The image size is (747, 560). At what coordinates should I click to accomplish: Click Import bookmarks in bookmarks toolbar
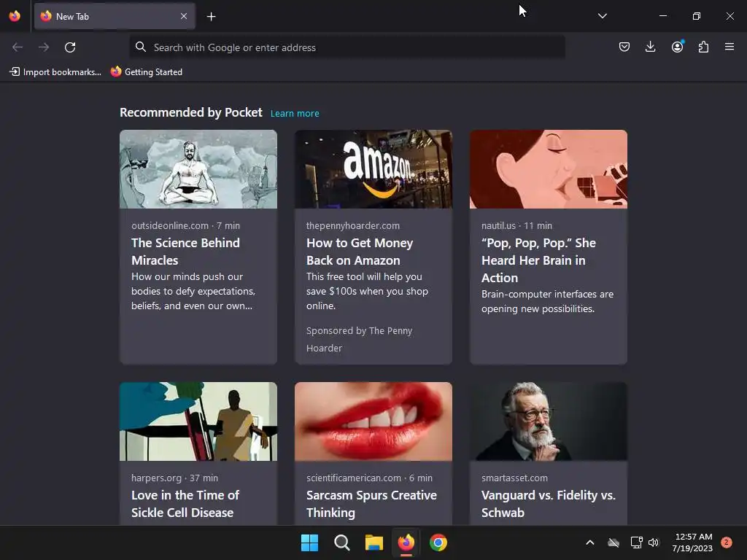[55, 72]
